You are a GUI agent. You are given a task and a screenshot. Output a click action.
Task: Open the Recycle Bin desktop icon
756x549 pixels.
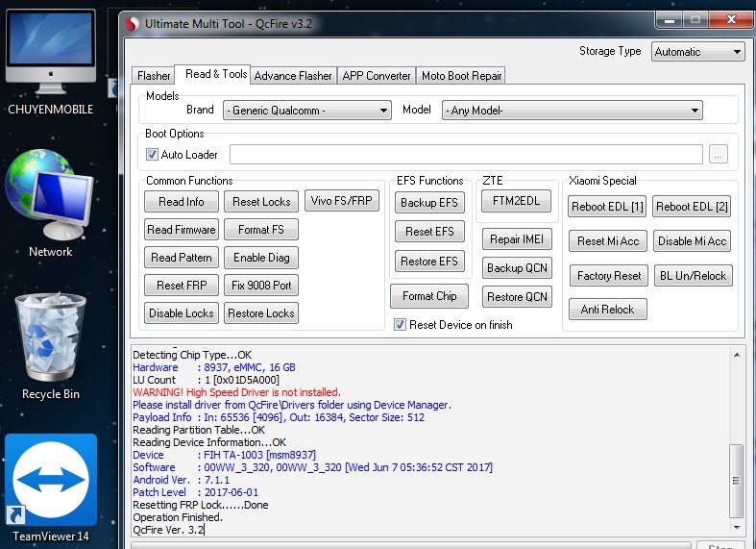(x=51, y=346)
